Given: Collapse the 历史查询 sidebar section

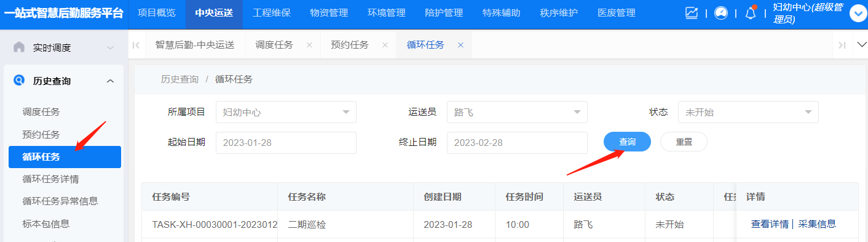Looking at the screenshot, I should 110,81.
